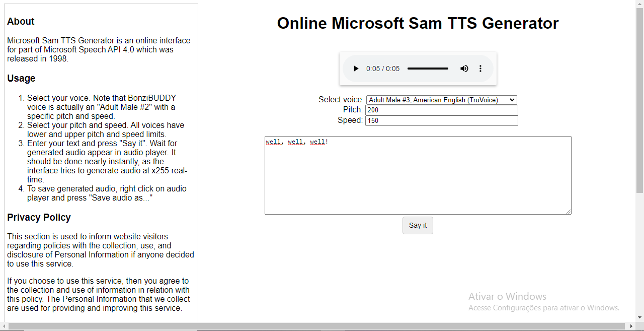Click the Usage heading

[21, 79]
